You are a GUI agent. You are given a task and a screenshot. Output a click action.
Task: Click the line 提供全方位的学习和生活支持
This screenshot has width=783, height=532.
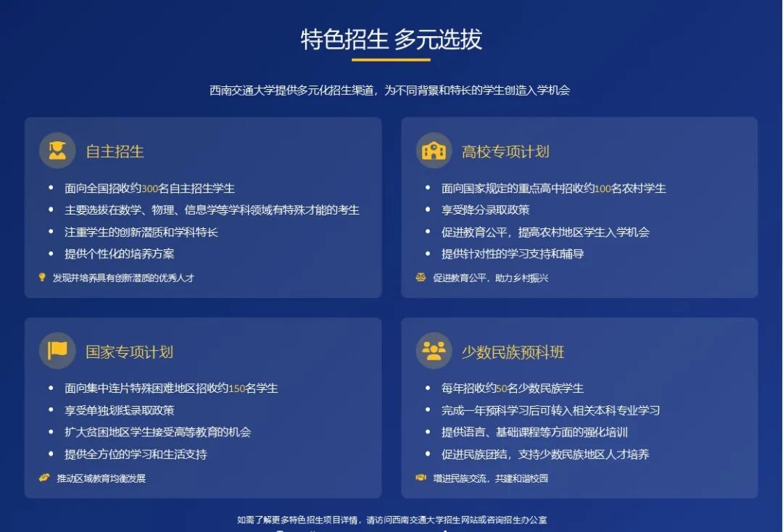tap(136, 454)
